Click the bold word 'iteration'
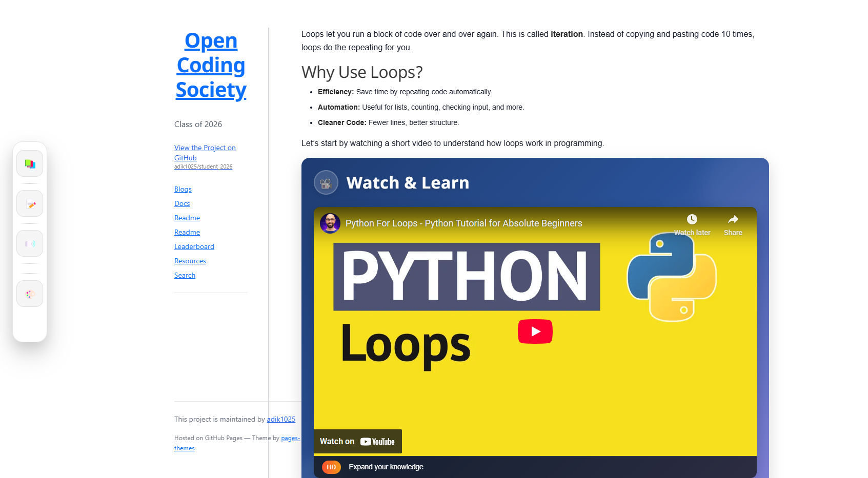Viewport: 868px width, 478px height. 567,34
